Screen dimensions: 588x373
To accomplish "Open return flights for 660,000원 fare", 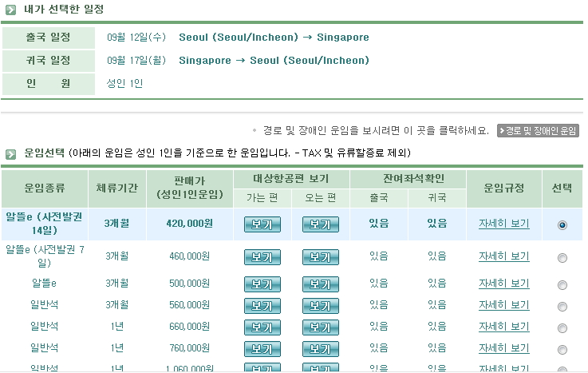I will click(x=320, y=327).
